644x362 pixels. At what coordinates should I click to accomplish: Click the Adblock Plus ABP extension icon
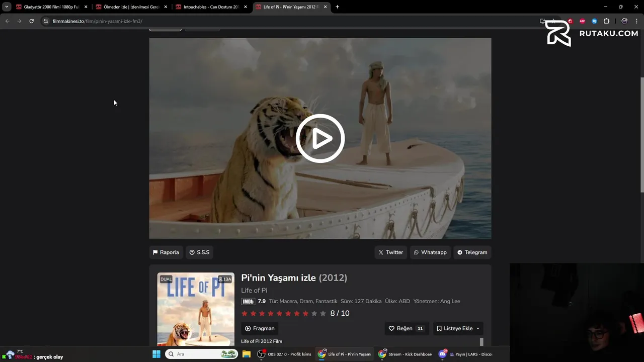(582, 21)
